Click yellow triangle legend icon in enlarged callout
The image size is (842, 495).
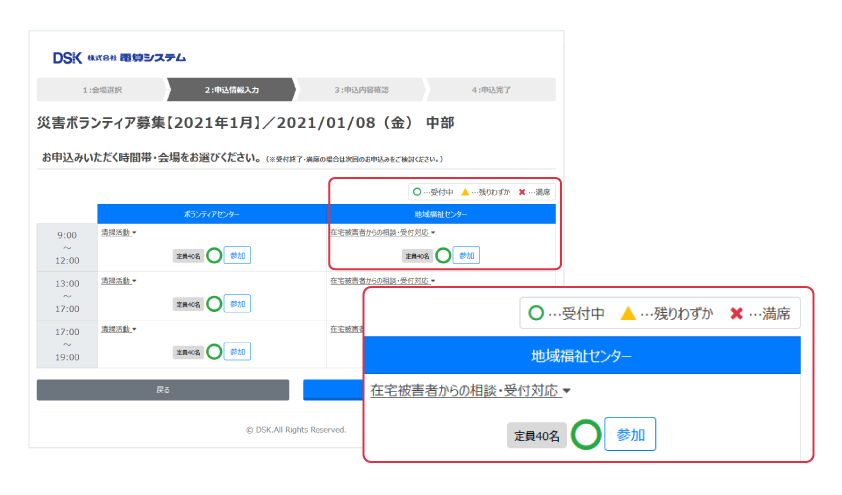click(x=628, y=314)
